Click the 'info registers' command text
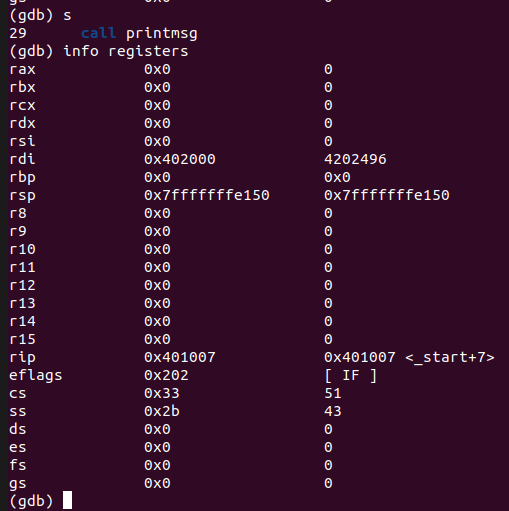Viewport: 509px width, 511px height. pyautogui.click(x=126, y=51)
